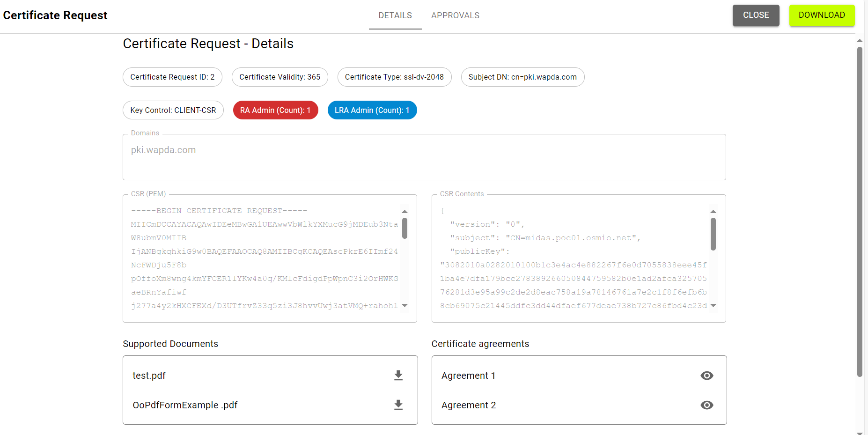Screen dimensions: 868x435
Task: Click CSR (PEM) scrollbar up arrow
Action: (405, 212)
